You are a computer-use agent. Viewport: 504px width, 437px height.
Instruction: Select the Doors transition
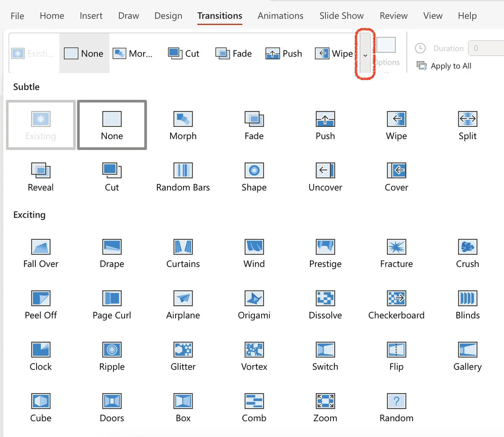point(112,408)
